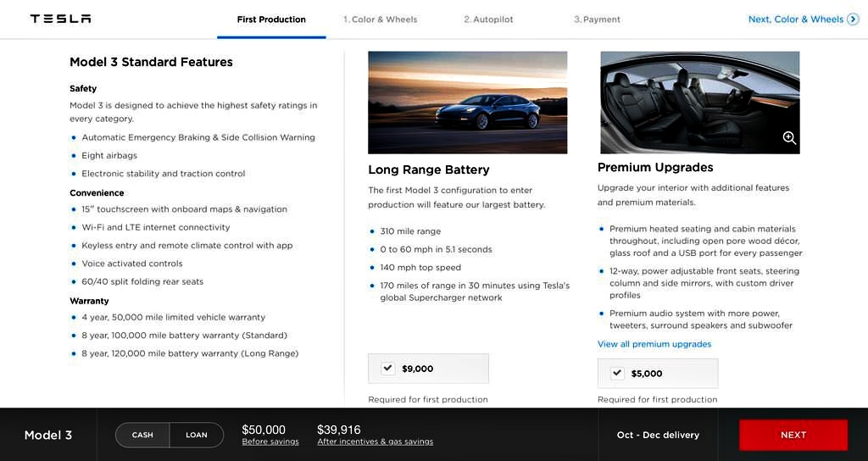Click the Model 3 label in bottom bar

[48, 435]
